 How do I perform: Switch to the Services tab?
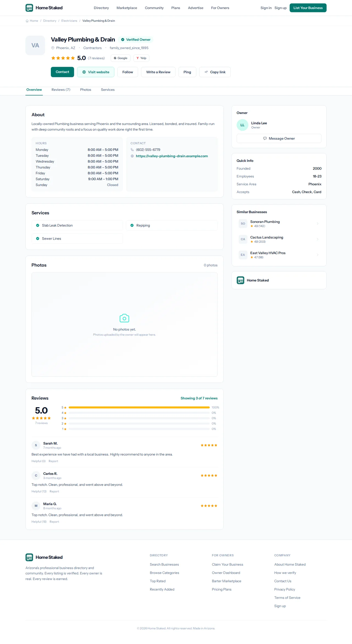point(108,90)
